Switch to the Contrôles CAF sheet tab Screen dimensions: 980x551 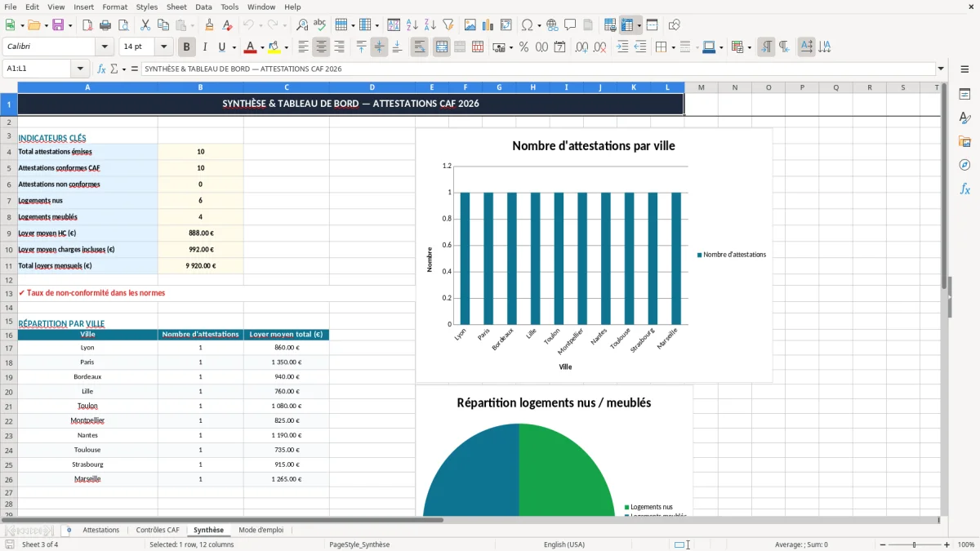[x=158, y=530]
